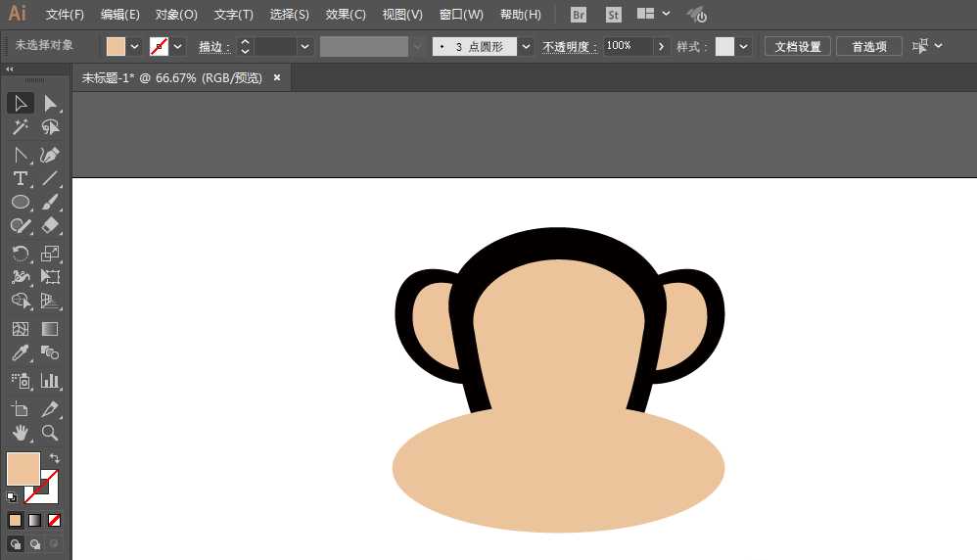The width and height of the screenshot is (977, 560).
Task: Expand the fill color dropdown in control bar
Action: (135, 47)
